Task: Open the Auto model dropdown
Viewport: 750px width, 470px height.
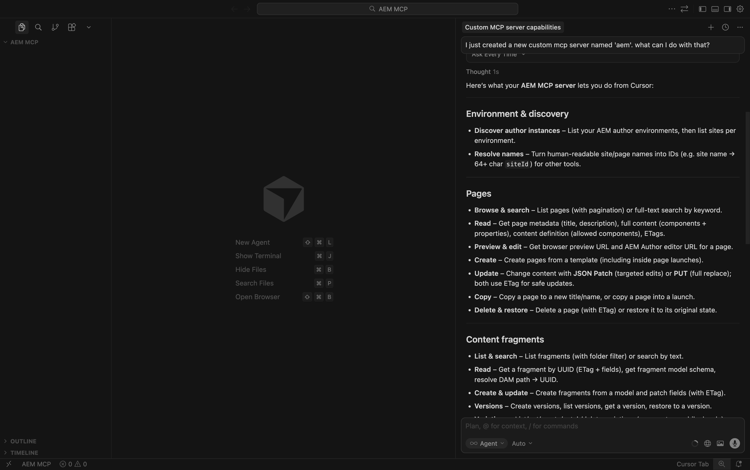Action: (521, 443)
